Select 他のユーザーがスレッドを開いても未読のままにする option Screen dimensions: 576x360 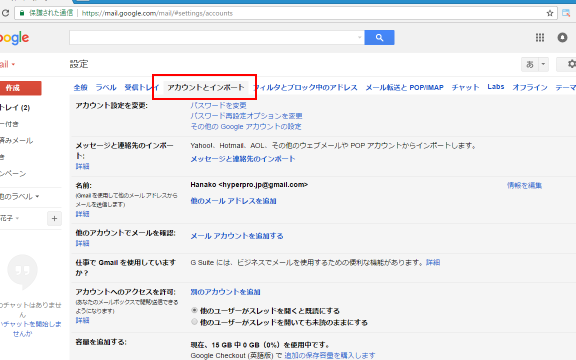[194, 322]
